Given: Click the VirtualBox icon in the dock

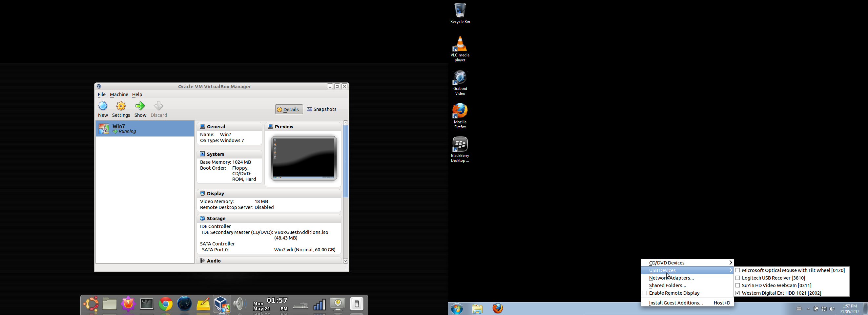Looking at the screenshot, I should [x=222, y=304].
